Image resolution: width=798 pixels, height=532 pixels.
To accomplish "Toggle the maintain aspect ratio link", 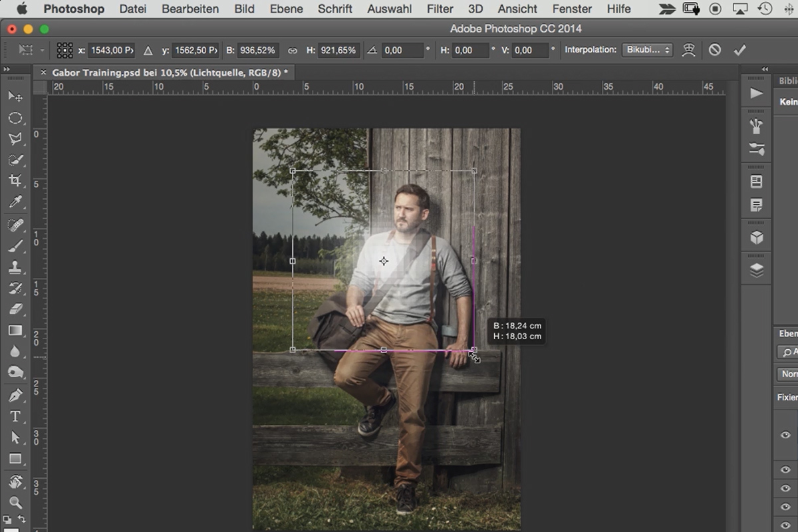I will [292, 51].
